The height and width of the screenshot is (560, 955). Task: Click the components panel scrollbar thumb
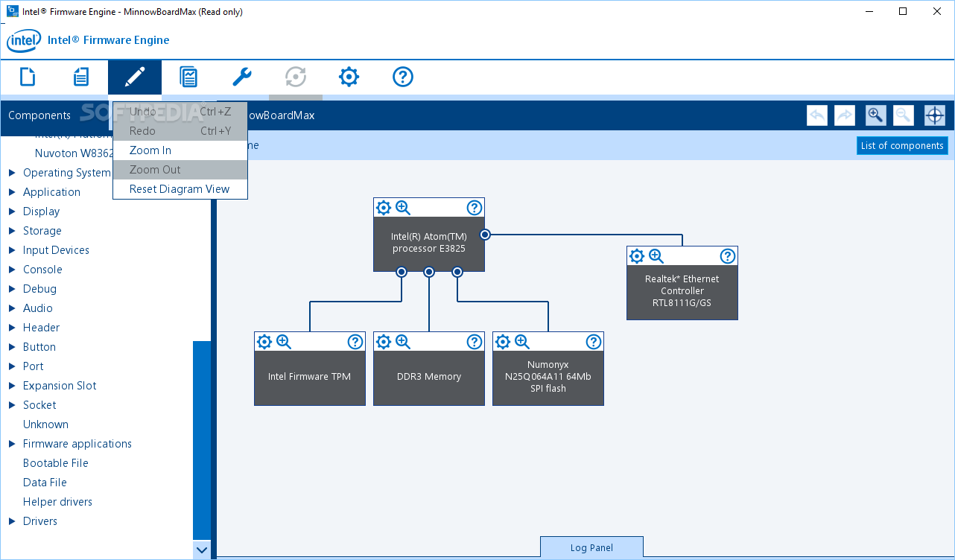[202, 441]
